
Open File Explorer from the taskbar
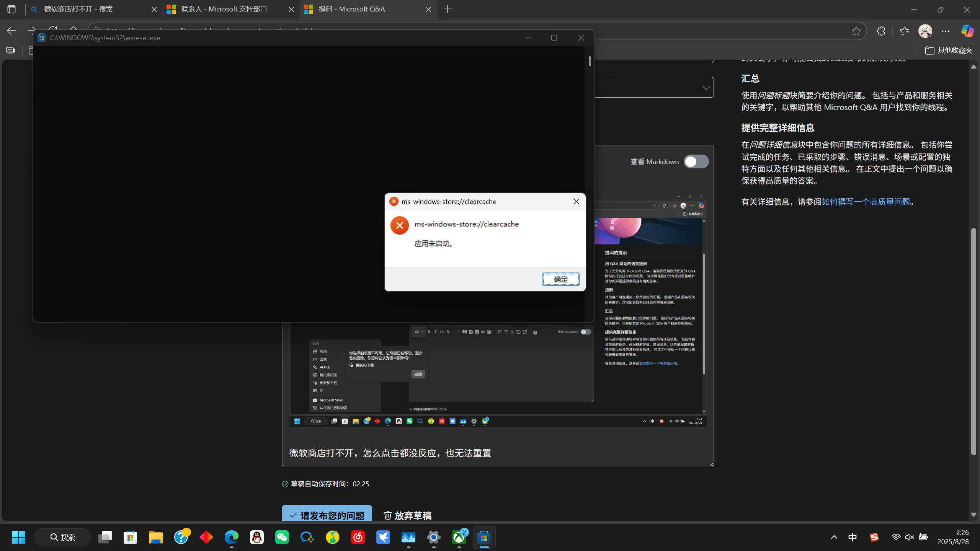(x=156, y=537)
